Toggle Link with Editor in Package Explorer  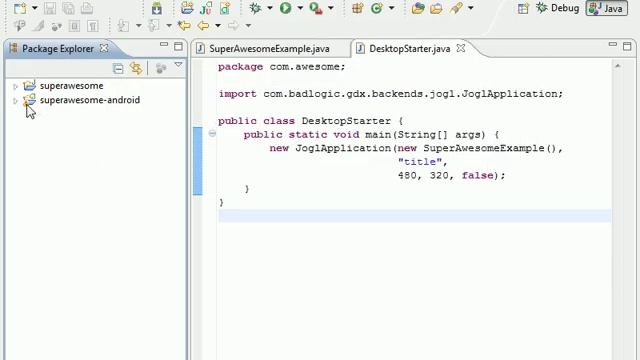click(x=136, y=68)
